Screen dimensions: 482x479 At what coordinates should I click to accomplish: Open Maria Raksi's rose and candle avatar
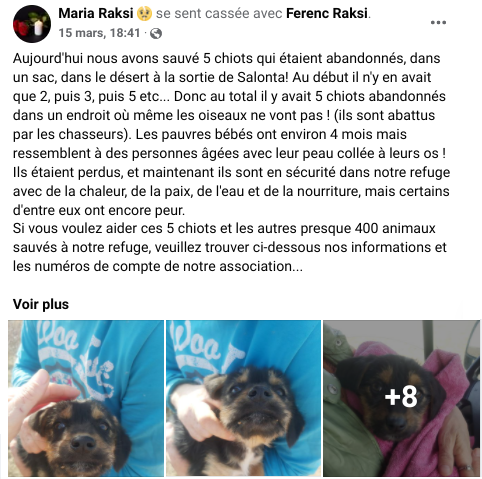click(32, 24)
